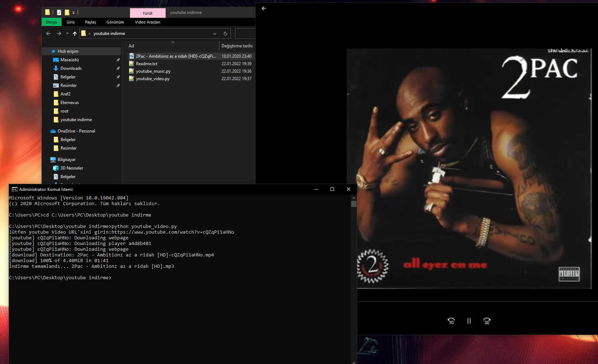The width and height of the screenshot is (598, 364).
Task: Open Downloads in navigation pane
Action: 71,68
